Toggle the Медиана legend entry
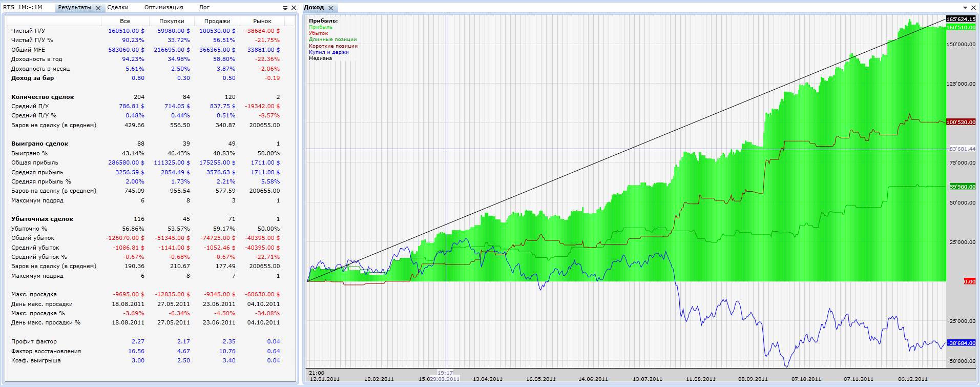The height and width of the screenshot is (387, 980). [x=320, y=58]
